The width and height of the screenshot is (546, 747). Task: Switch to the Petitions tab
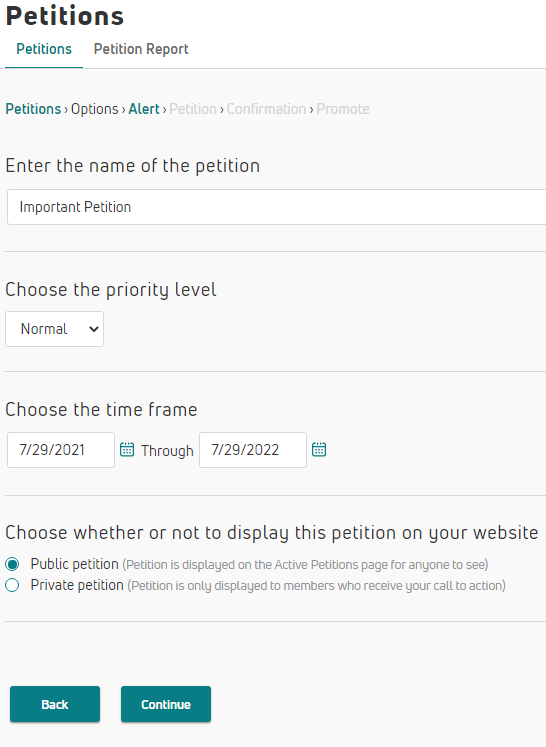click(44, 49)
